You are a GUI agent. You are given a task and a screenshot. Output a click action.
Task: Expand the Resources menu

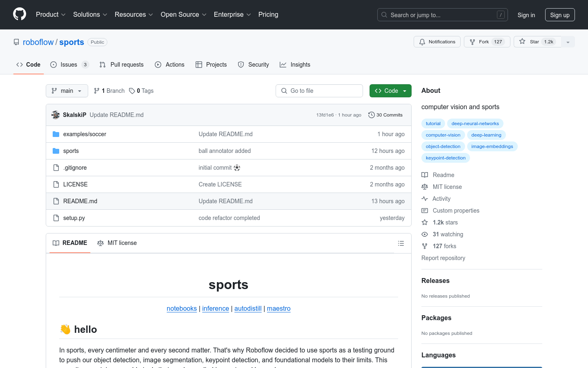[134, 15]
